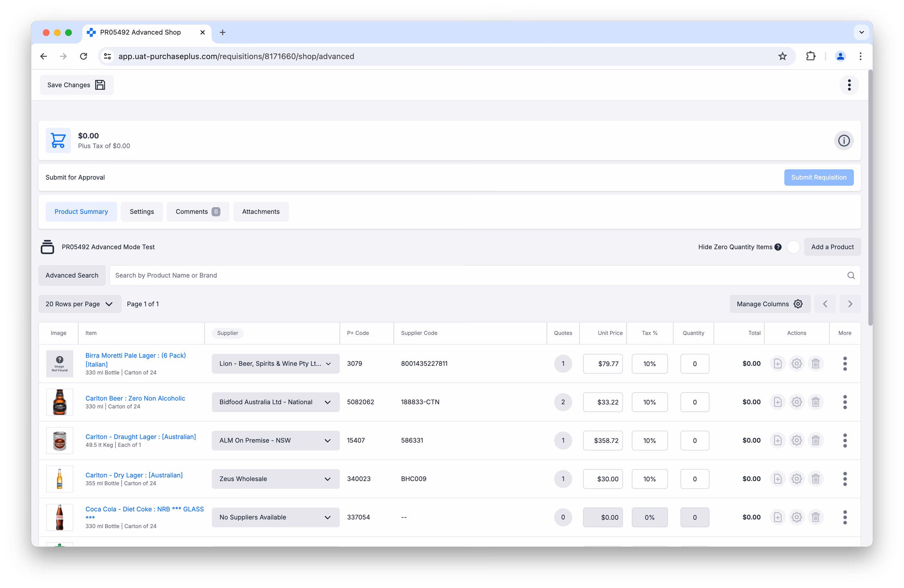Open gear settings for Carlton Beer Zero row
The image size is (904, 588).
coord(797,402)
